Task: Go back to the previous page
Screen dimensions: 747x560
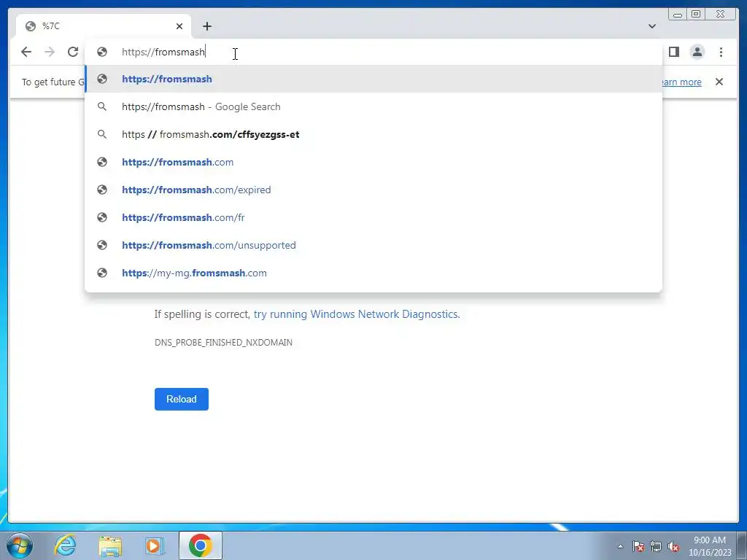Action: point(26,52)
